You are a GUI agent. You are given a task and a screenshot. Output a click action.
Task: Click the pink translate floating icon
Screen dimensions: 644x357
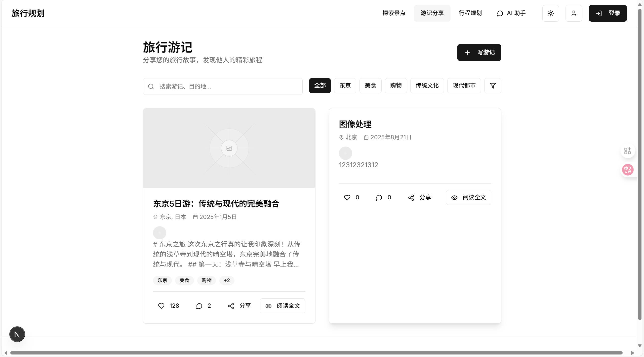click(x=628, y=170)
